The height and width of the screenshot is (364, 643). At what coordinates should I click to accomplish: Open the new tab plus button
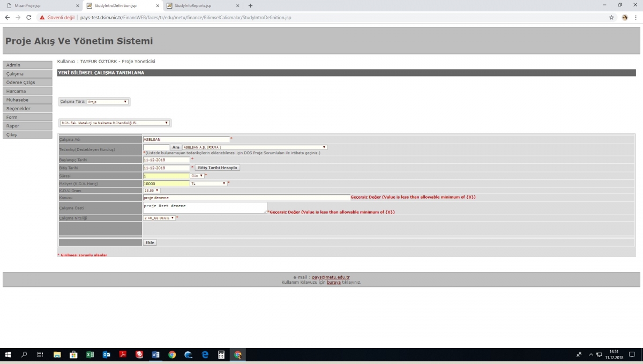(x=250, y=6)
